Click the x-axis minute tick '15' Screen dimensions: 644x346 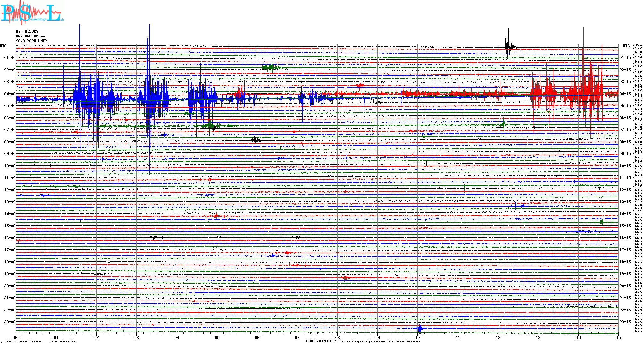tap(618, 337)
